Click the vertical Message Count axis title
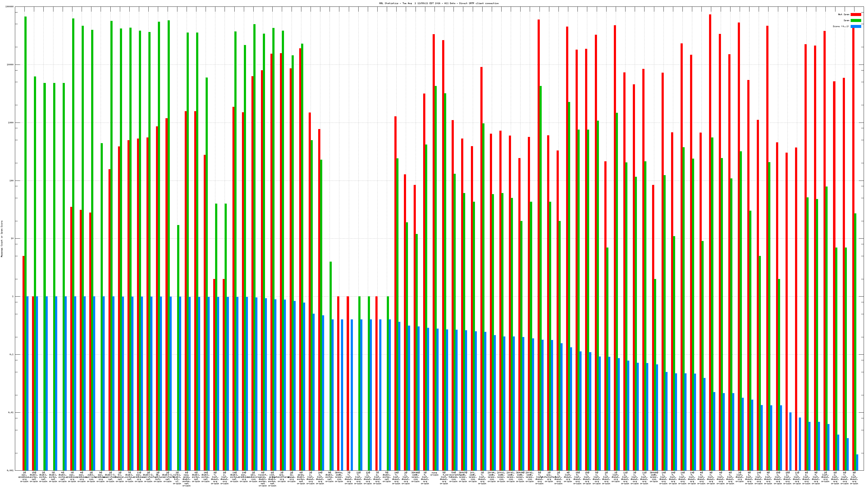 [2, 239]
